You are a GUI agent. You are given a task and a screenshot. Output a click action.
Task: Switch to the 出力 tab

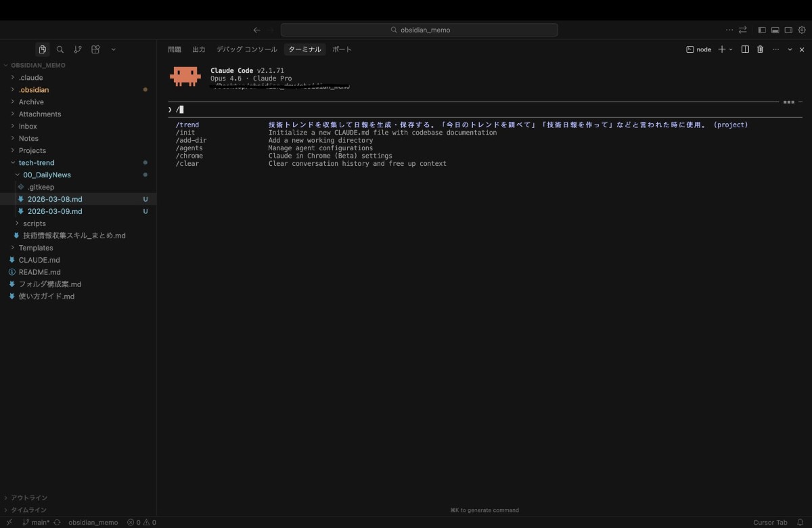(x=199, y=49)
